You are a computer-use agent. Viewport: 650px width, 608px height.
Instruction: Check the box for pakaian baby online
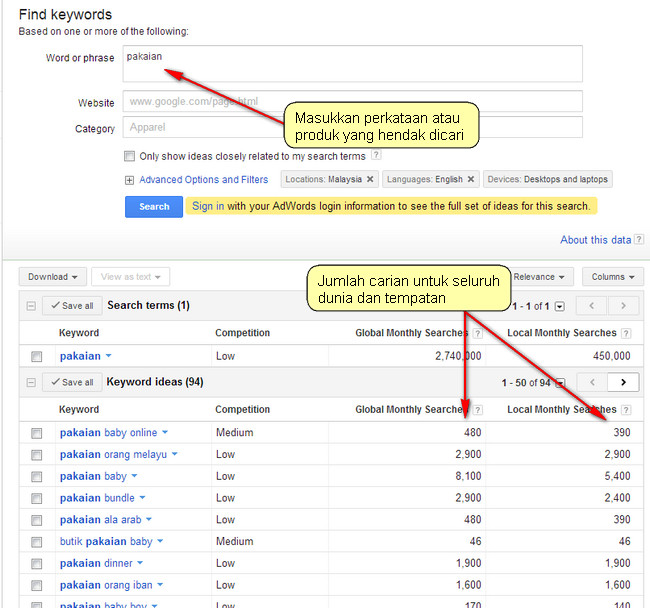tap(37, 433)
